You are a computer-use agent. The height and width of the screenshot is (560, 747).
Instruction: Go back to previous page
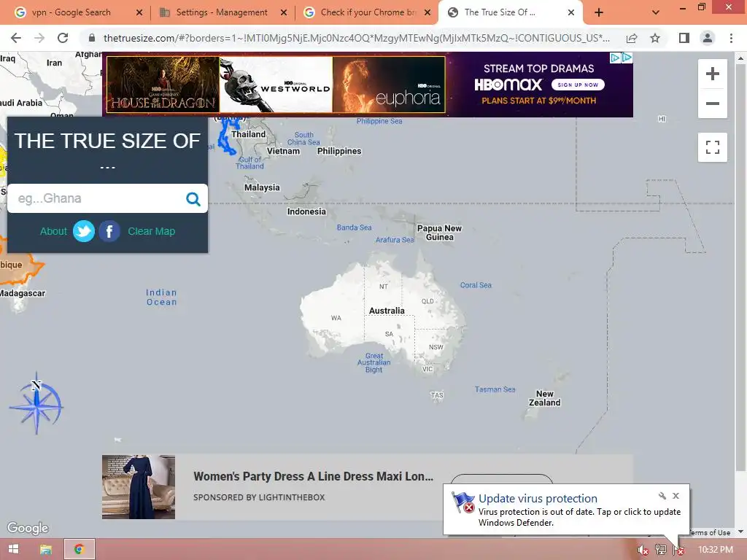16,38
